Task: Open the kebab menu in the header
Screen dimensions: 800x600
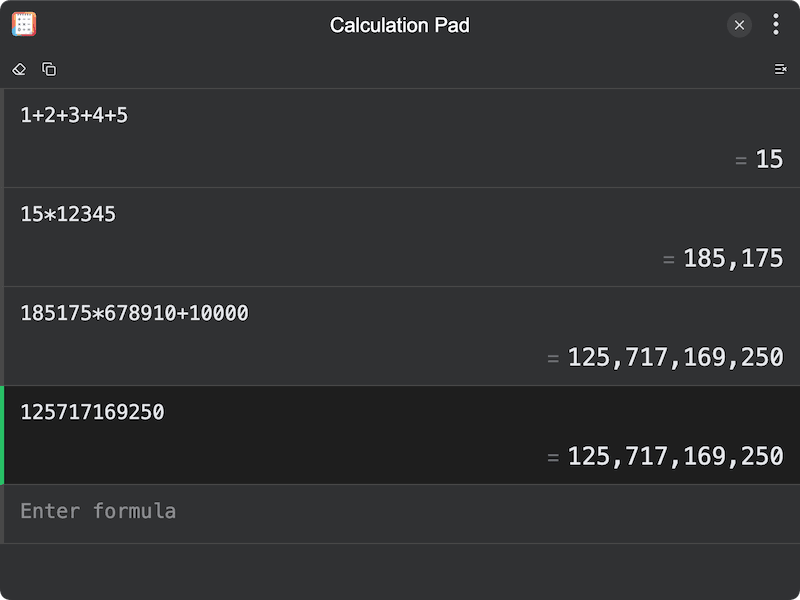Action: click(x=774, y=22)
